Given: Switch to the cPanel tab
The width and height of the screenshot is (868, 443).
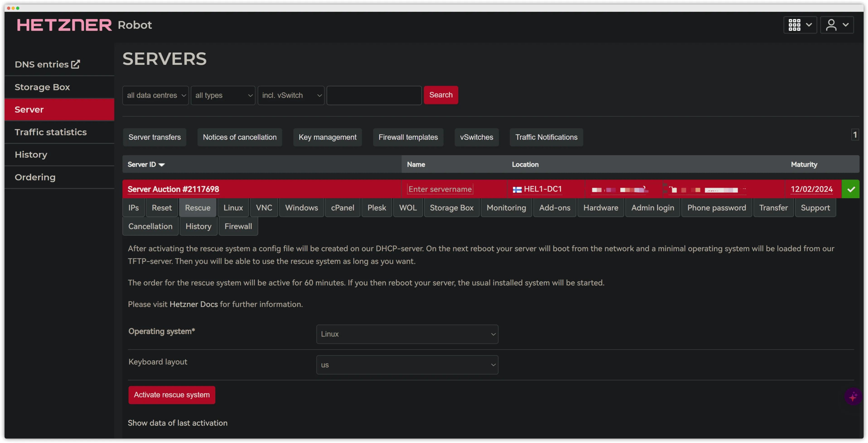Looking at the screenshot, I should tap(342, 208).
